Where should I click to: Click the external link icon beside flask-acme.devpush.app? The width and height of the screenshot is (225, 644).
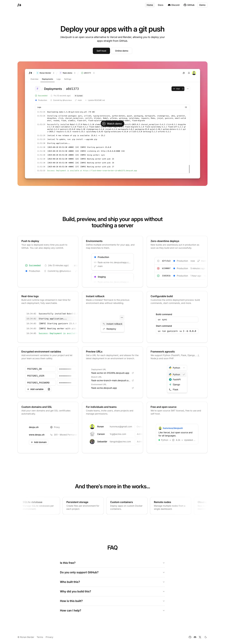tap(133, 388)
